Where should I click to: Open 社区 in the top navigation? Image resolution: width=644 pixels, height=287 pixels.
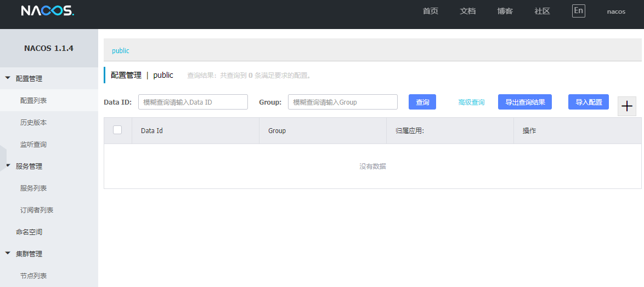pos(542,11)
